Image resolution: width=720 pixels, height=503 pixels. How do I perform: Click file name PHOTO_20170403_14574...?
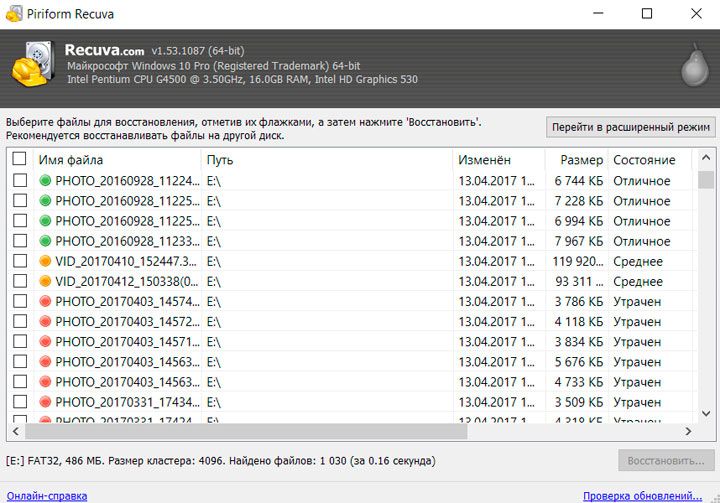tap(128, 302)
